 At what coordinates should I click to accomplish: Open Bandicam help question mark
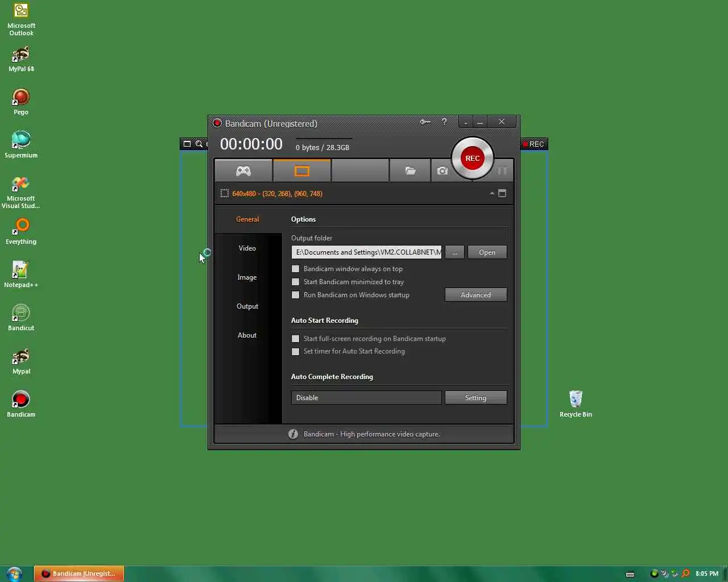click(x=444, y=122)
